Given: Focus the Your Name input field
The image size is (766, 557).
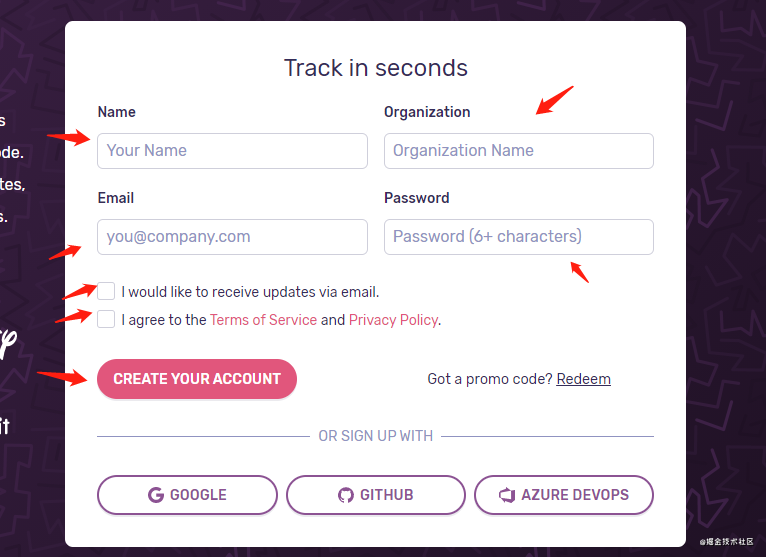Looking at the screenshot, I should click(x=232, y=151).
